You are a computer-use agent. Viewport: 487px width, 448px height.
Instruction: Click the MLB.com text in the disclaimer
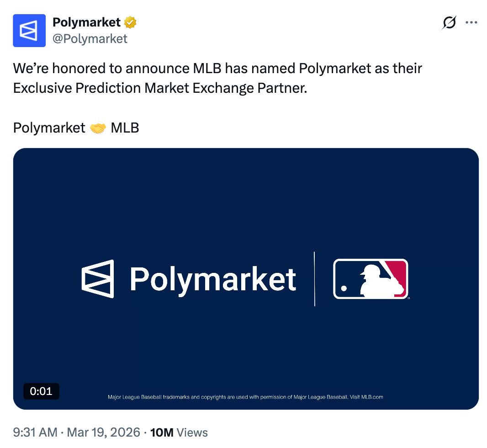click(x=373, y=397)
